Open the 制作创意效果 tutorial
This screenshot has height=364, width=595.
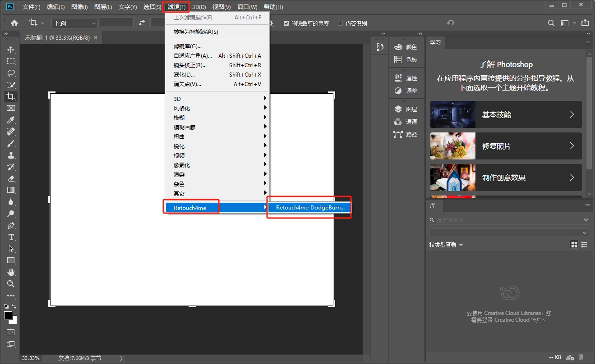[x=506, y=177]
